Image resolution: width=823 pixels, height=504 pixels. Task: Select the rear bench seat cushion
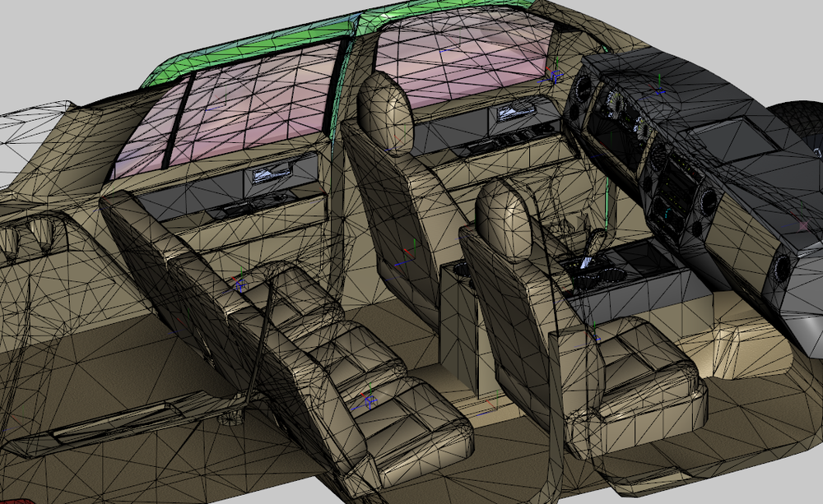pyautogui.click(x=362, y=368)
